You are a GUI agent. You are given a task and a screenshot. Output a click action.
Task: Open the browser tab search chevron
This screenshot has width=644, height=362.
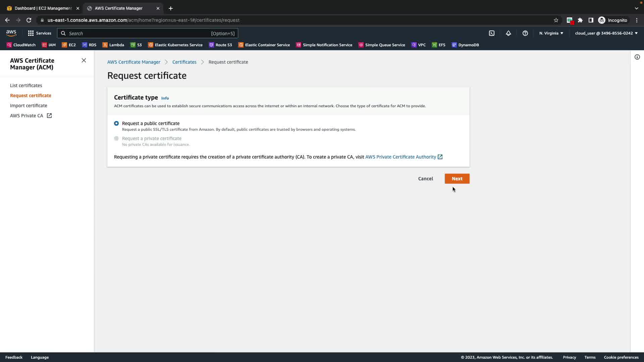tap(636, 8)
